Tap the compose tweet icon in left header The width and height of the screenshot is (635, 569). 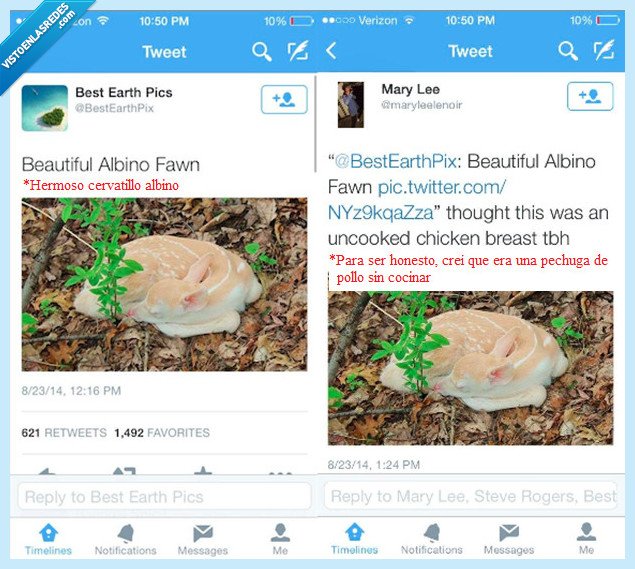point(298,51)
